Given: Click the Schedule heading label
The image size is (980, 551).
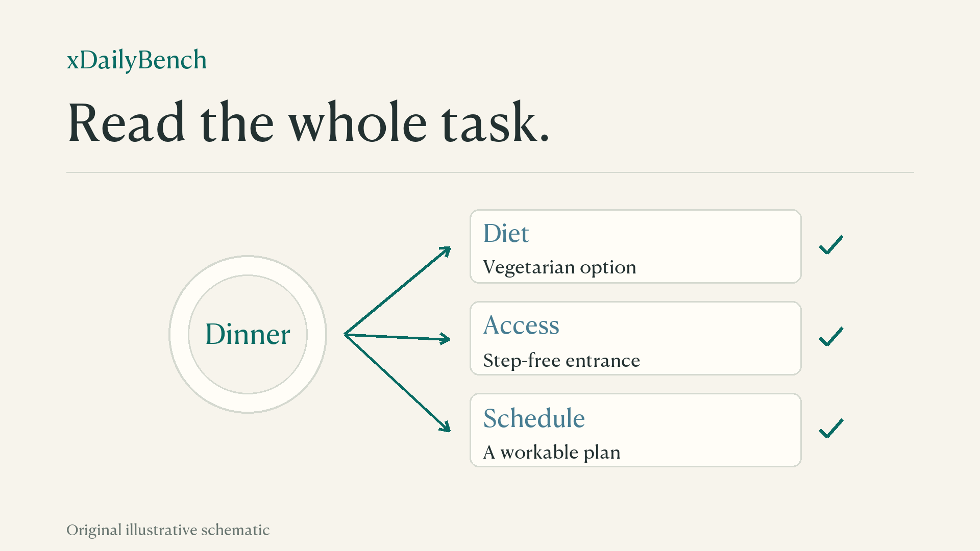Looking at the screenshot, I should pos(534,418).
